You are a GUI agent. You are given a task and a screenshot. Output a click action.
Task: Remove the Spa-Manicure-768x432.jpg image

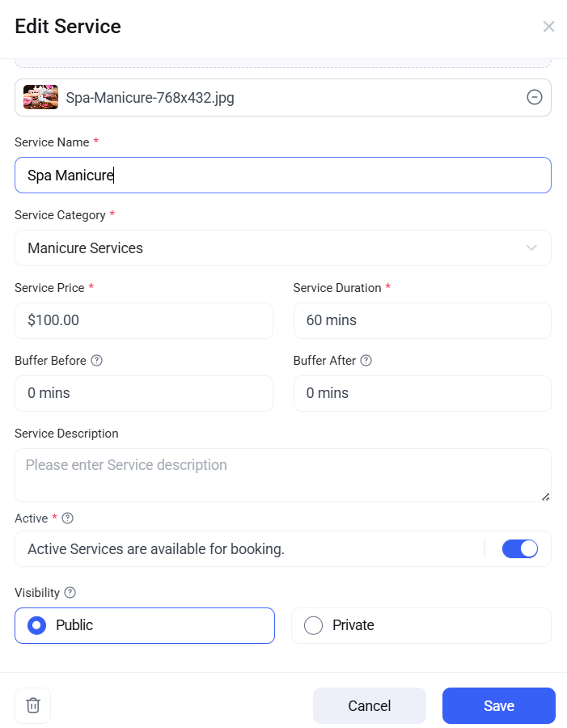(534, 96)
